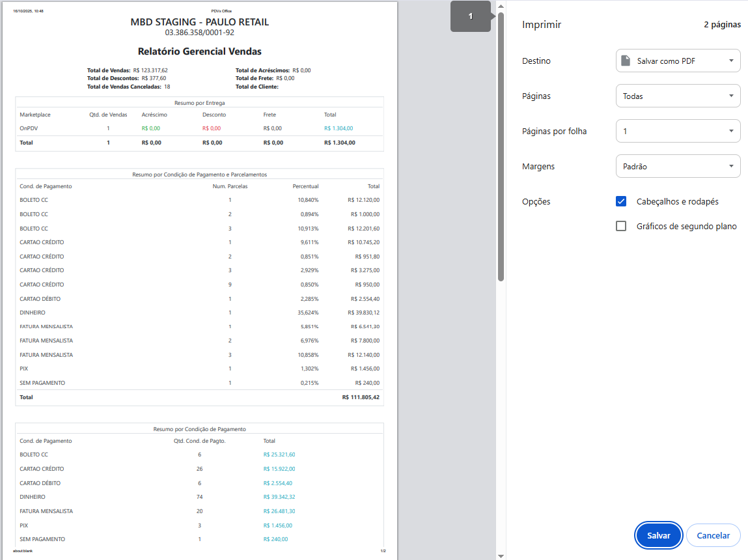Click the 'Relatório Gerencial Vendas' title in preview
Screen dimensions: 748x560
coord(199,51)
